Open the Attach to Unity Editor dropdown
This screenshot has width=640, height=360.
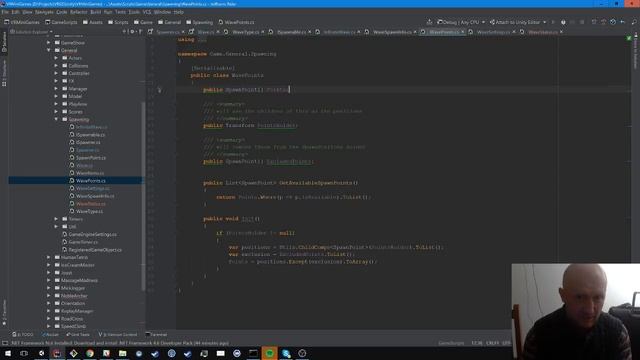pyautogui.click(x=518, y=22)
